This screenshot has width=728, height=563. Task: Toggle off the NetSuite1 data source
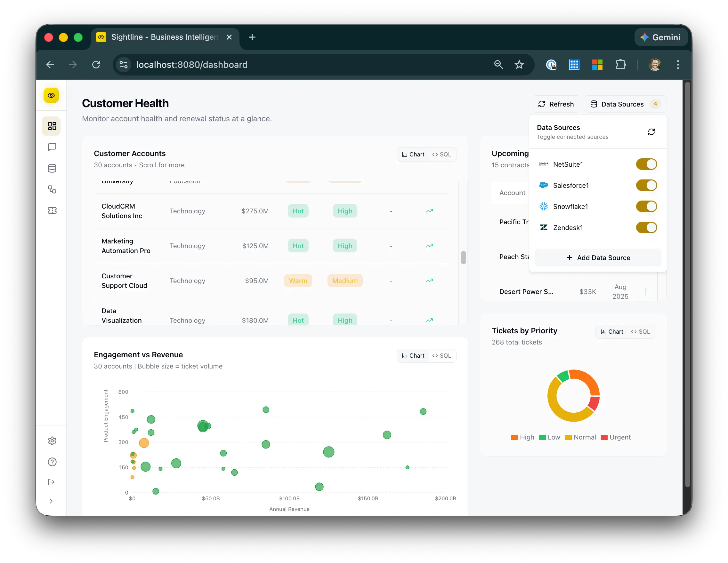coord(646,164)
